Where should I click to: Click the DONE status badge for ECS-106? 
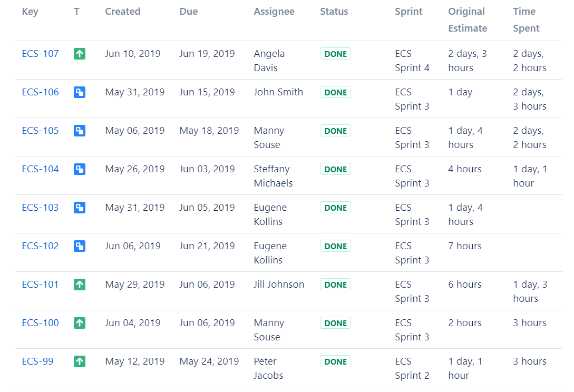click(335, 92)
